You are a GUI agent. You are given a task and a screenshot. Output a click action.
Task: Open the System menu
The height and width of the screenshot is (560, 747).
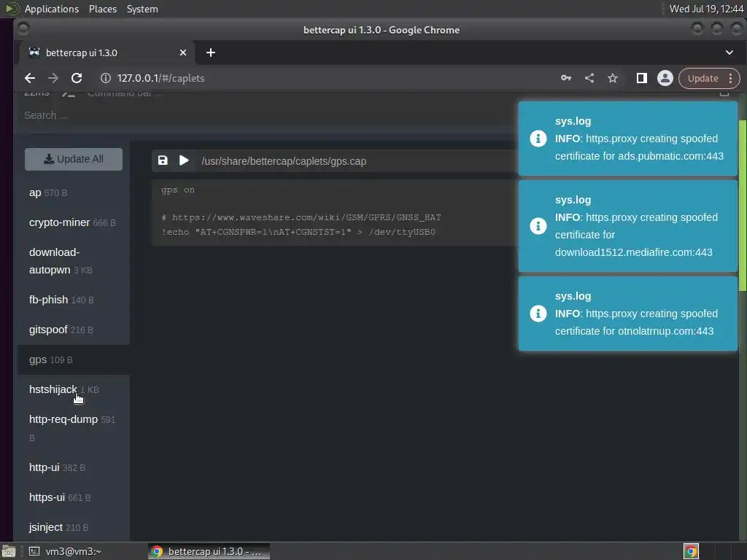142,9
